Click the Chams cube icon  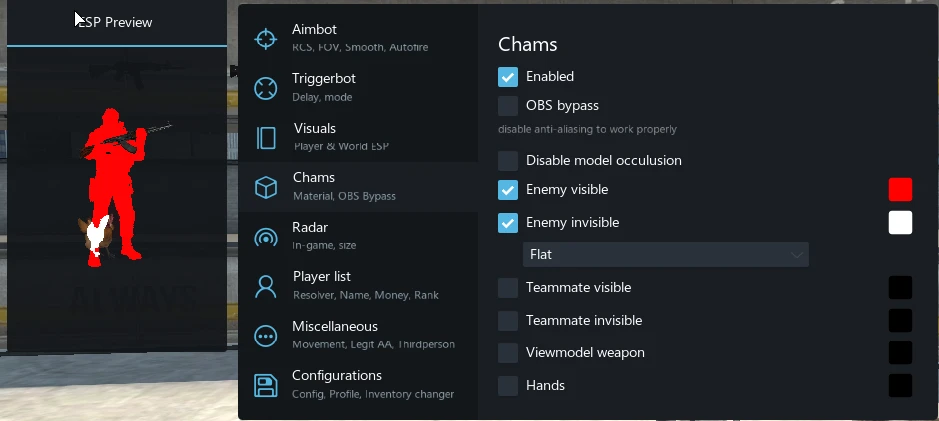tap(266, 187)
